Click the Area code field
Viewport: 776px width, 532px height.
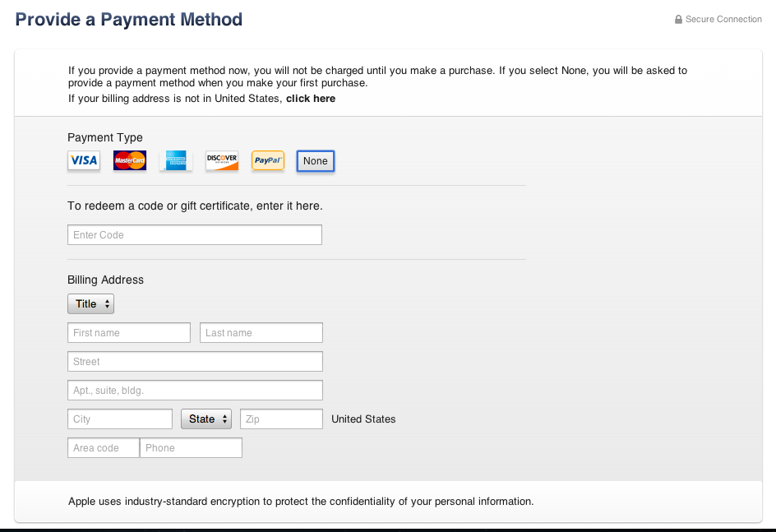coord(104,448)
